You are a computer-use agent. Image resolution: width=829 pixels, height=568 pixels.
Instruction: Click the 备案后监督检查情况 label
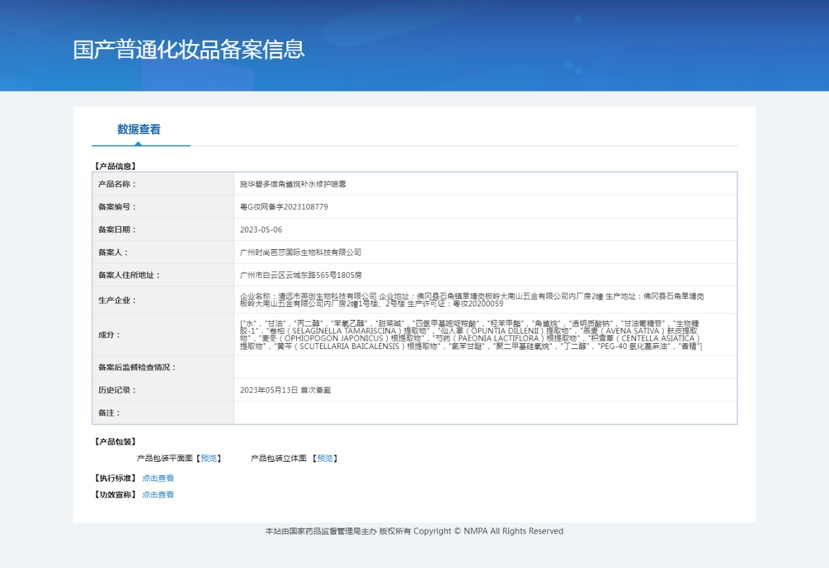pos(137,367)
